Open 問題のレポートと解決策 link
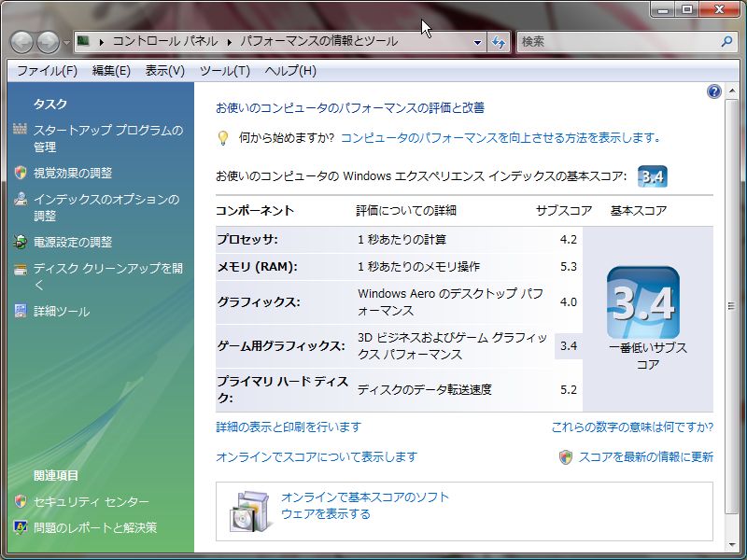Screen dimensions: 747x560 tap(95, 527)
